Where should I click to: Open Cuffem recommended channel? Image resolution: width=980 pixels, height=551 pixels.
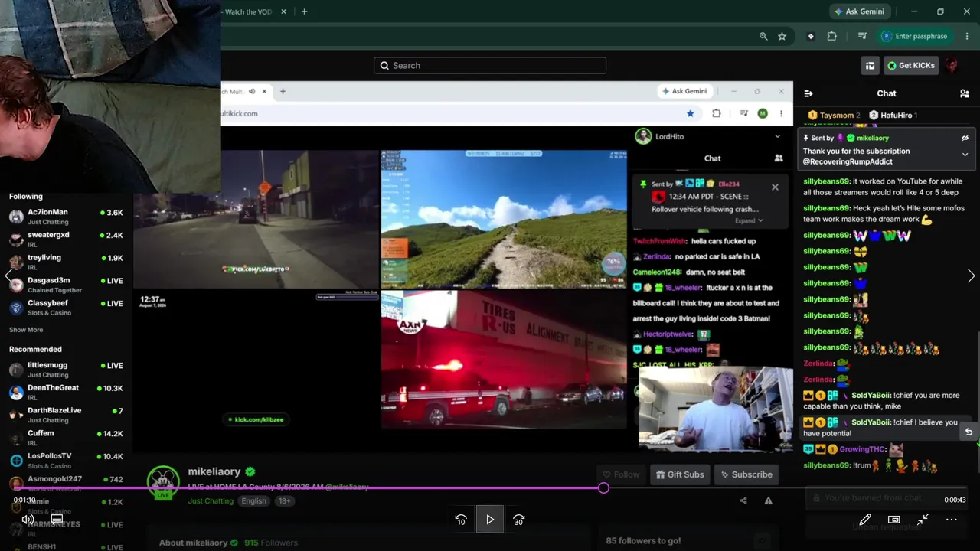click(x=66, y=438)
